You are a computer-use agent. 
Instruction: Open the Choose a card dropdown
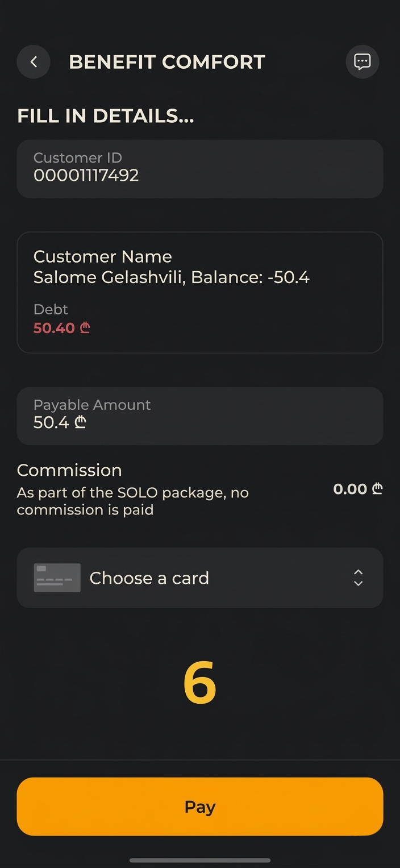point(199,578)
